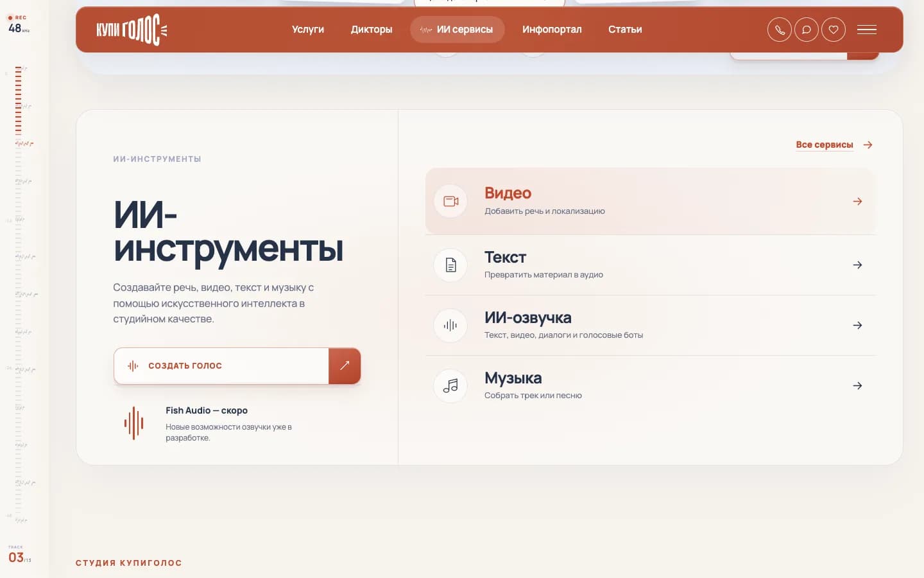Open the Музыка service row
The width and height of the screenshot is (924, 578).
point(650,385)
